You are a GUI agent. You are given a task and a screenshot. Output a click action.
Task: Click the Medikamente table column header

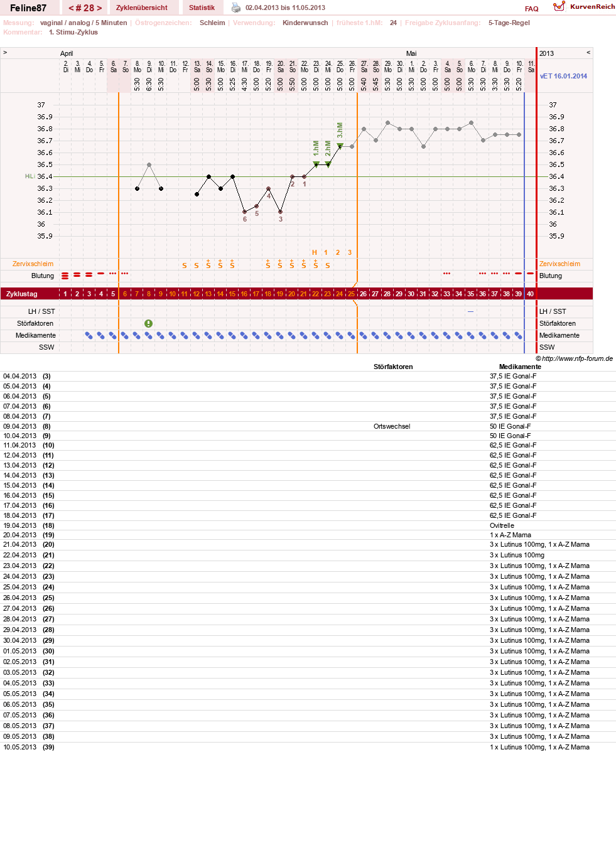coord(520,367)
